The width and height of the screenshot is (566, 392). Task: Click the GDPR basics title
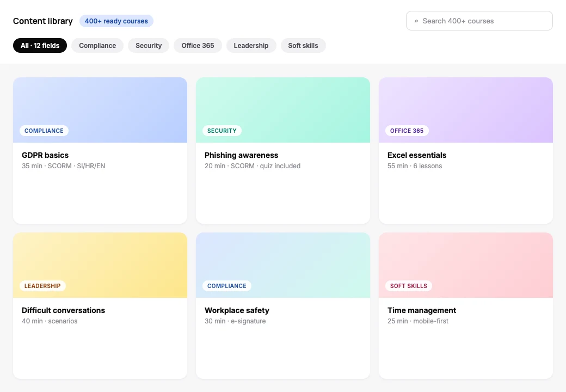pos(45,155)
